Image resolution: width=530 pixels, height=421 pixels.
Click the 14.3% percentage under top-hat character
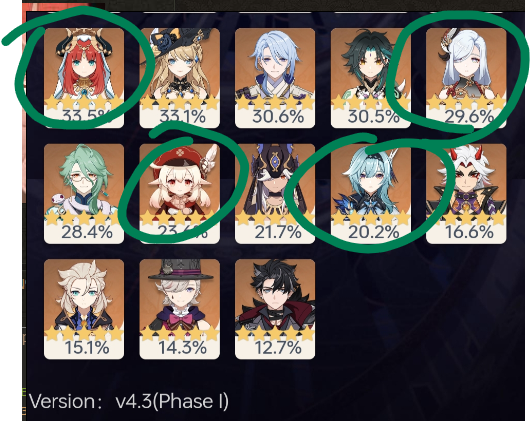pyautogui.click(x=182, y=348)
